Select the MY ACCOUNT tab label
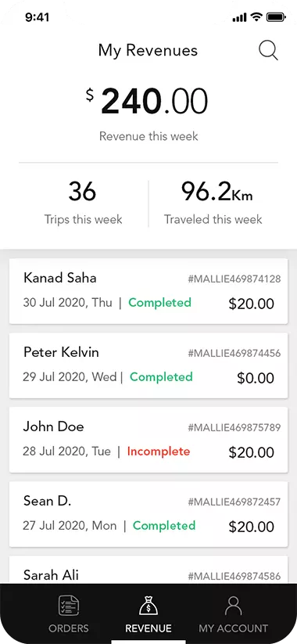 click(x=233, y=628)
